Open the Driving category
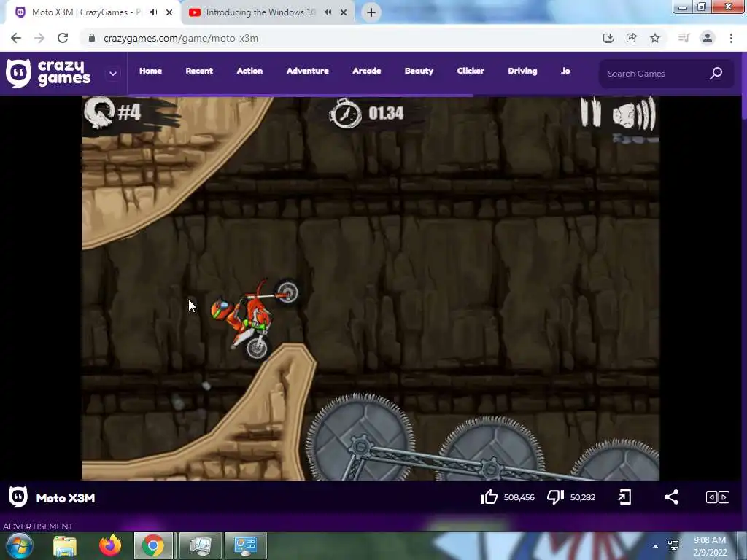 pyautogui.click(x=522, y=71)
